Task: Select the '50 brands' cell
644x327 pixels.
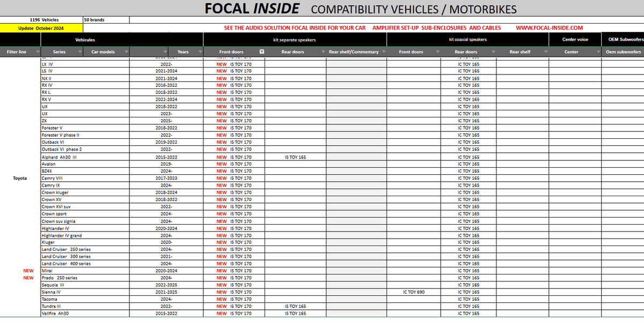Action: click(106, 20)
